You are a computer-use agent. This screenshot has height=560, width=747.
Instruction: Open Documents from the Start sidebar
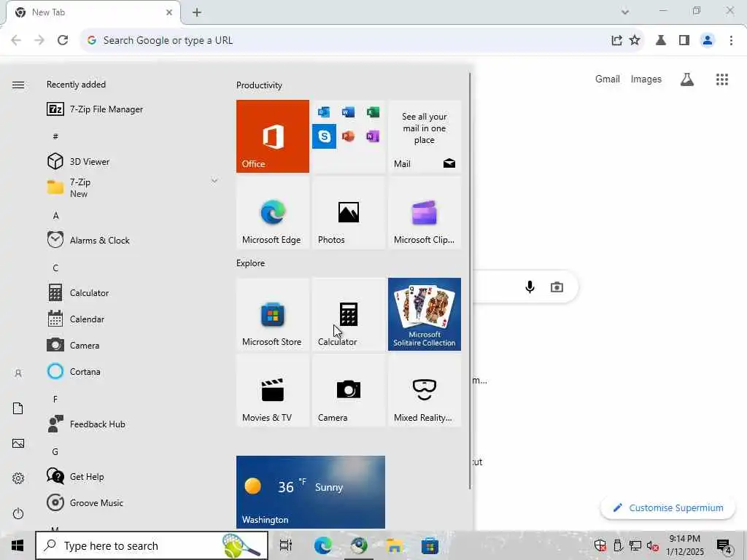pyautogui.click(x=18, y=408)
